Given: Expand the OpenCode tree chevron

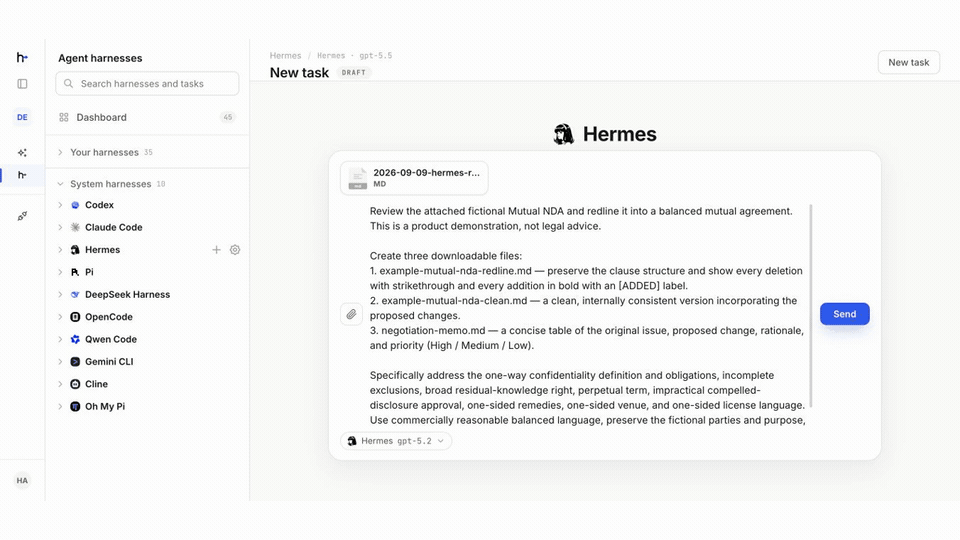Looking at the screenshot, I should (x=60, y=317).
